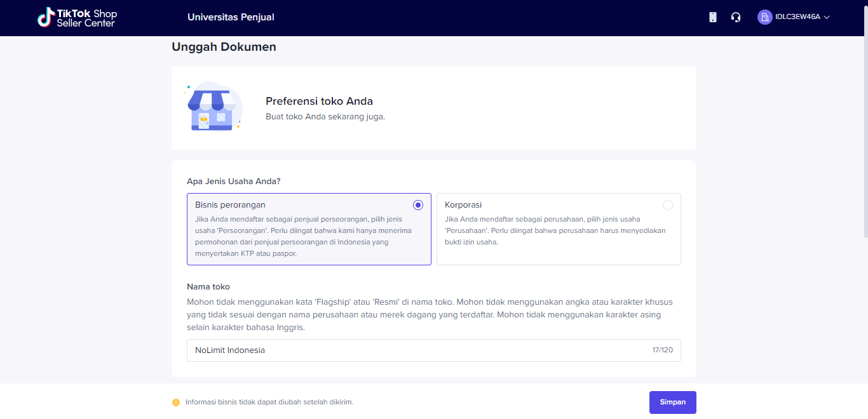Viewport: 868px width, 419px height.
Task: Click the 'Preferensi toko Anda' heading
Action: point(319,101)
